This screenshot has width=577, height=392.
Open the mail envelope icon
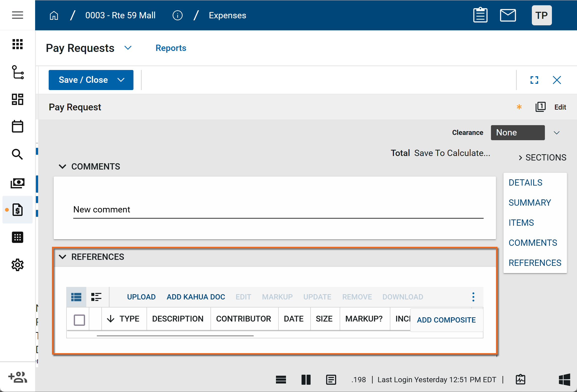pyautogui.click(x=508, y=15)
